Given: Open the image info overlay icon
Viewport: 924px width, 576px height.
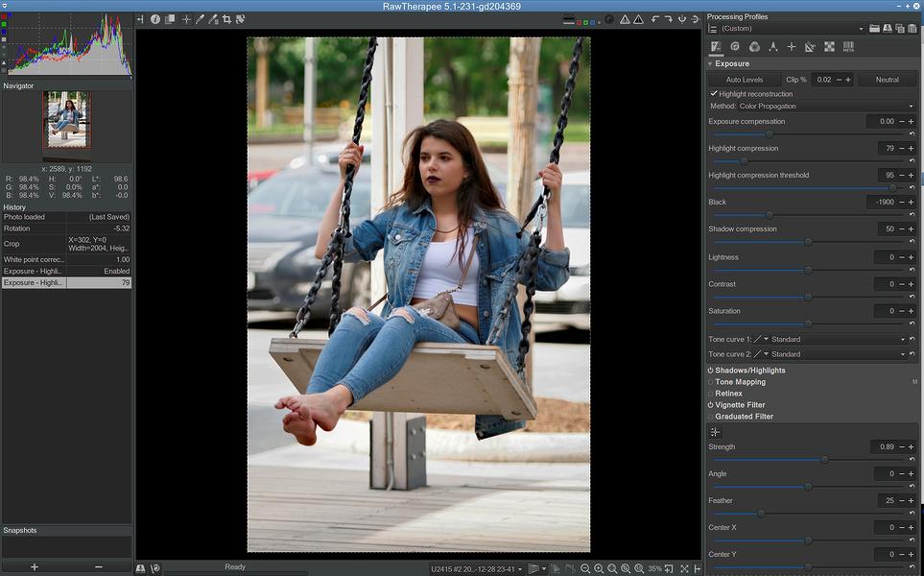Looking at the screenshot, I should click(155, 19).
